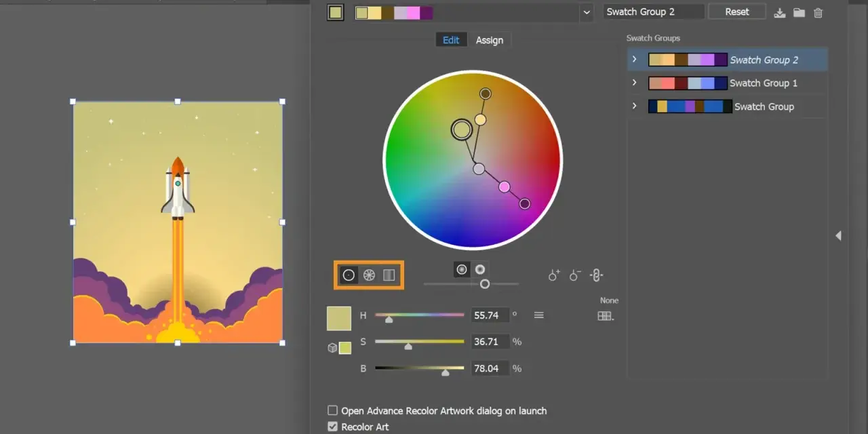Collapse the swatch groups panel arrow
The image size is (868, 434).
(838, 235)
